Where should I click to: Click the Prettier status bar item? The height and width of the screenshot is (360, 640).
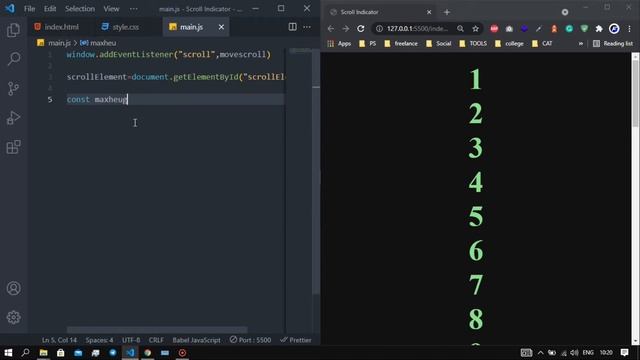[x=296, y=340]
